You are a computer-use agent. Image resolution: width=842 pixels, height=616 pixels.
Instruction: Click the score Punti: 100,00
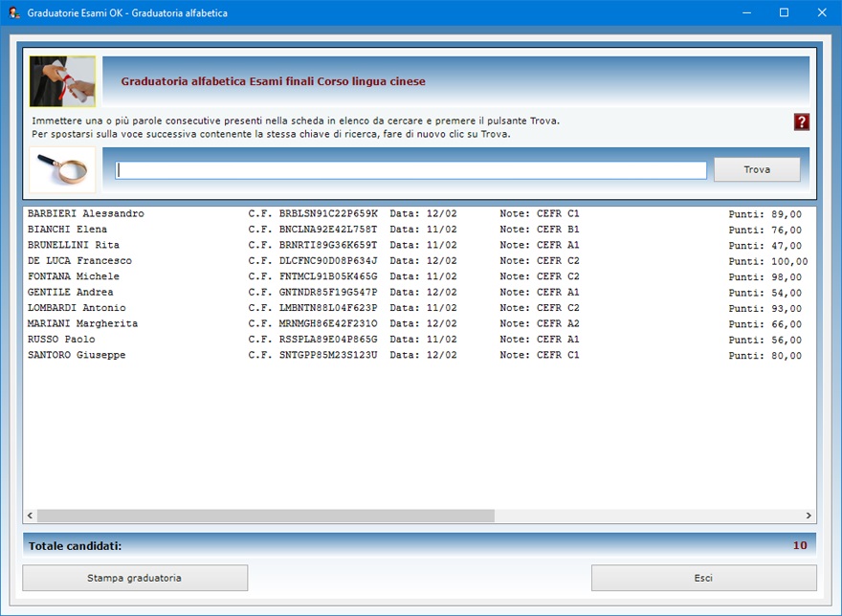point(768,261)
